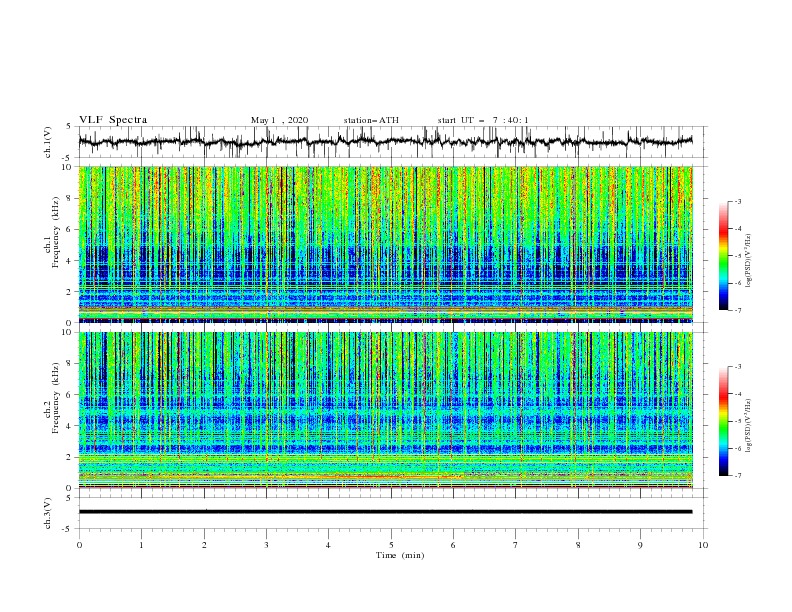Viewport: 792px width, 612px height.
Task: Click time axis tick label "8"
Action: pyautogui.click(x=578, y=545)
